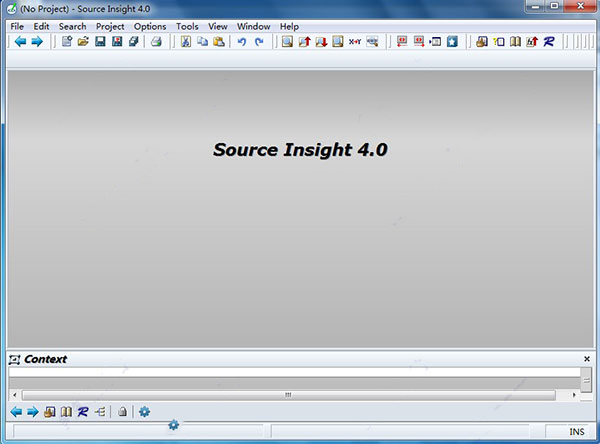
Task: Open Context window options gear in toolbar
Action: 144,412
